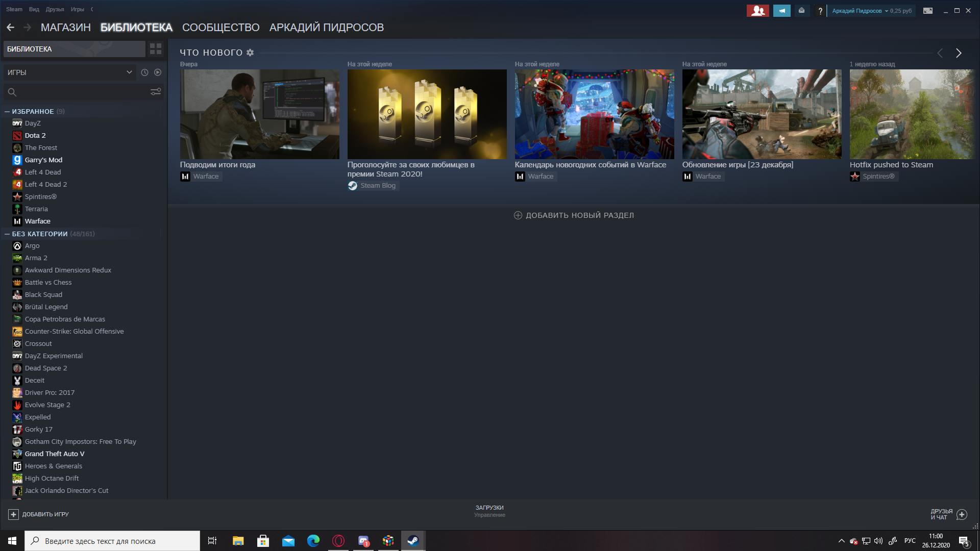Open the inbox envelope icon

pyautogui.click(x=801, y=11)
